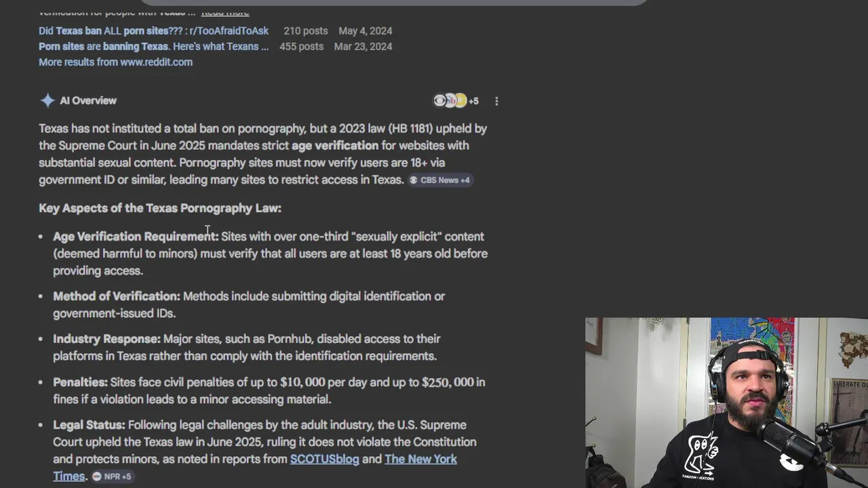
Task: Click the CBS eye source icon
Action: pyautogui.click(x=439, y=100)
